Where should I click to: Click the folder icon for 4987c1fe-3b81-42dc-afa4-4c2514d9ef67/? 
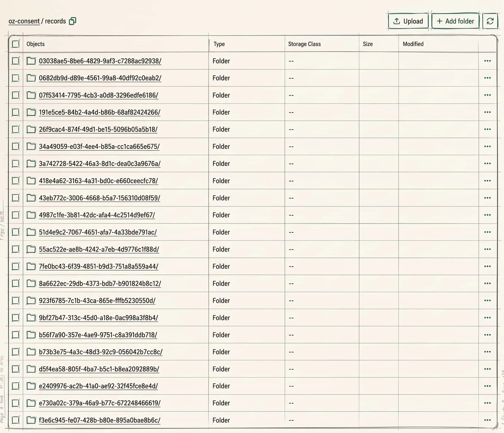(x=31, y=215)
